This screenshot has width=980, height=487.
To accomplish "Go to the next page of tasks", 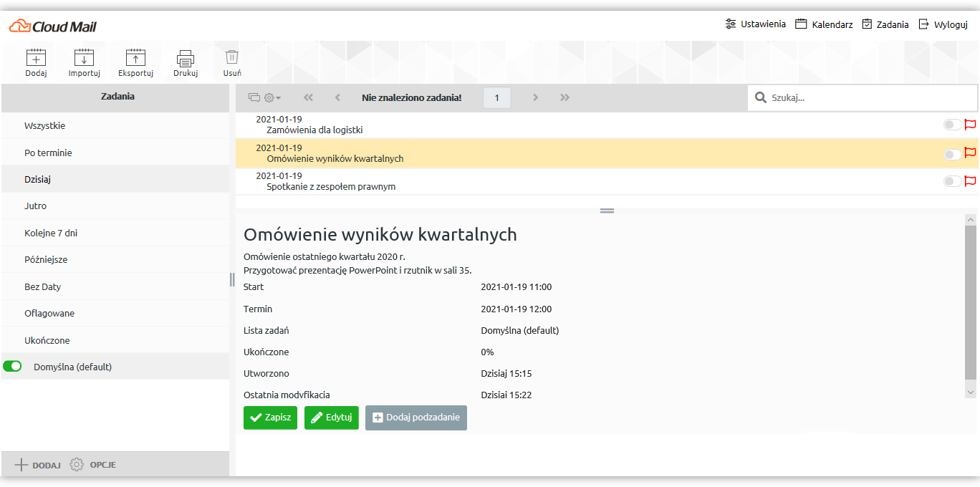I will pos(535,98).
